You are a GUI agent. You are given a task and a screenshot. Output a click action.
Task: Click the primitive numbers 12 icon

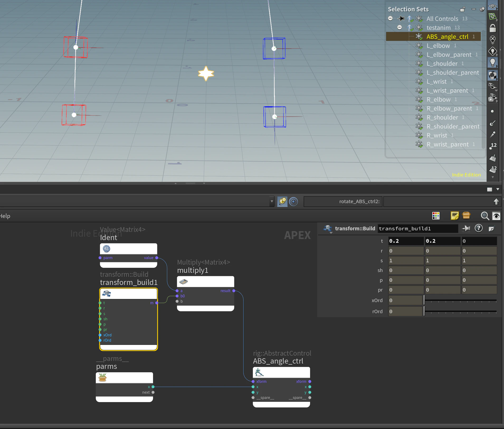pyautogui.click(x=493, y=169)
